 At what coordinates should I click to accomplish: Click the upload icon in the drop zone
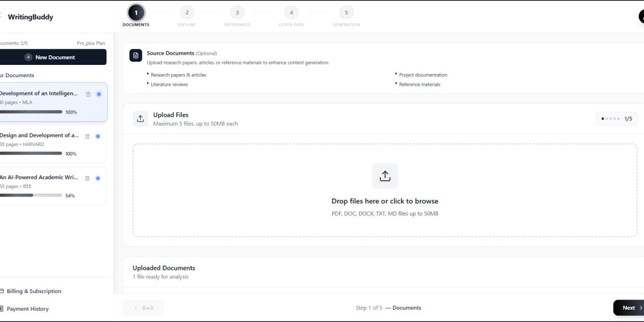pos(385,176)
